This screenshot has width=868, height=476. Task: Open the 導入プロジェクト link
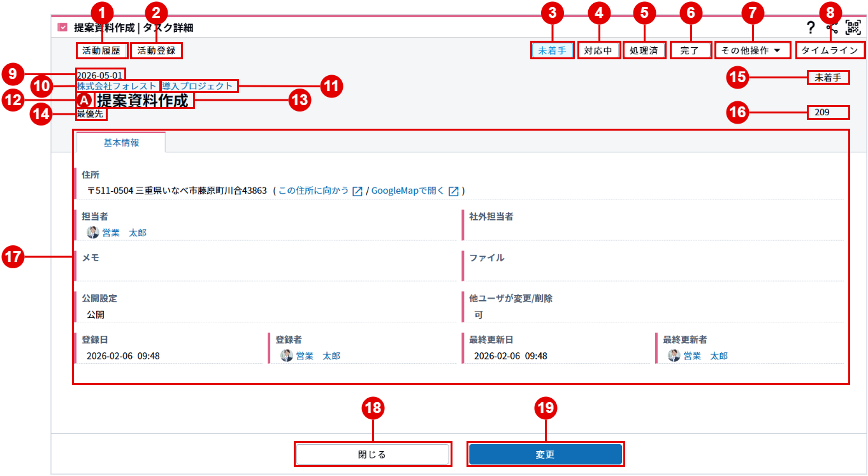(198, 86)
